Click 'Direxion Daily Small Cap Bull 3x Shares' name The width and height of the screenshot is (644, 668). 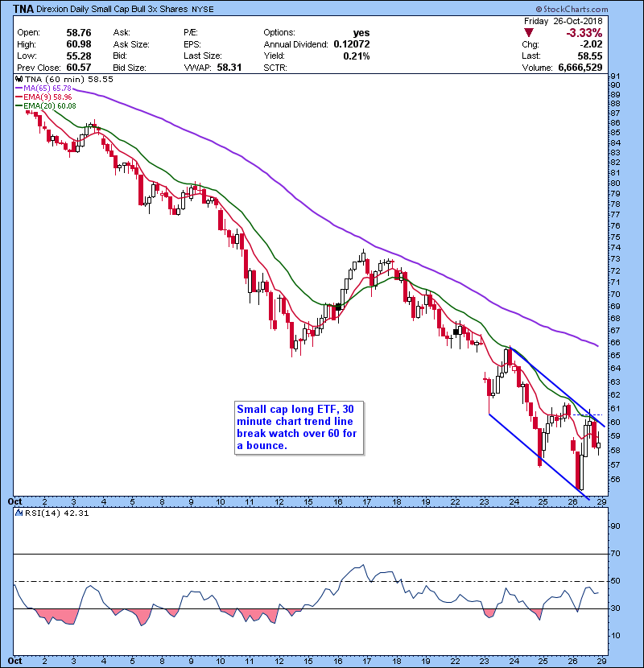click(112, 9)
